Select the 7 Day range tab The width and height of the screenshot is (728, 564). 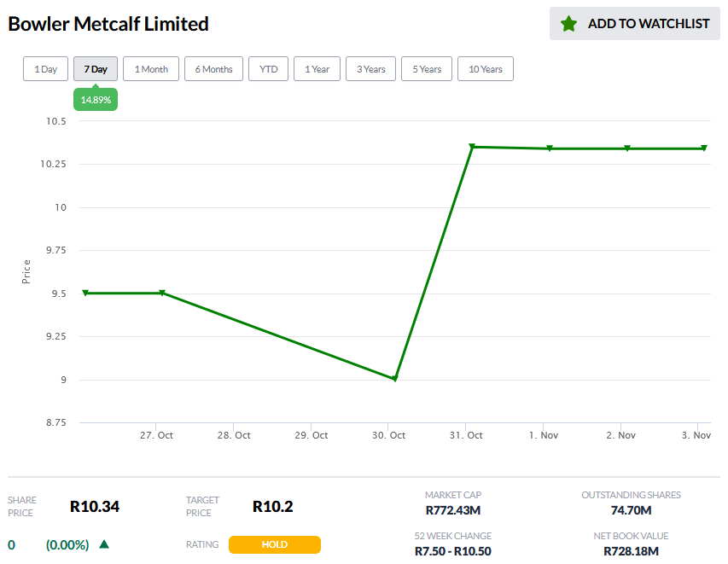click(x=96, y=69)
